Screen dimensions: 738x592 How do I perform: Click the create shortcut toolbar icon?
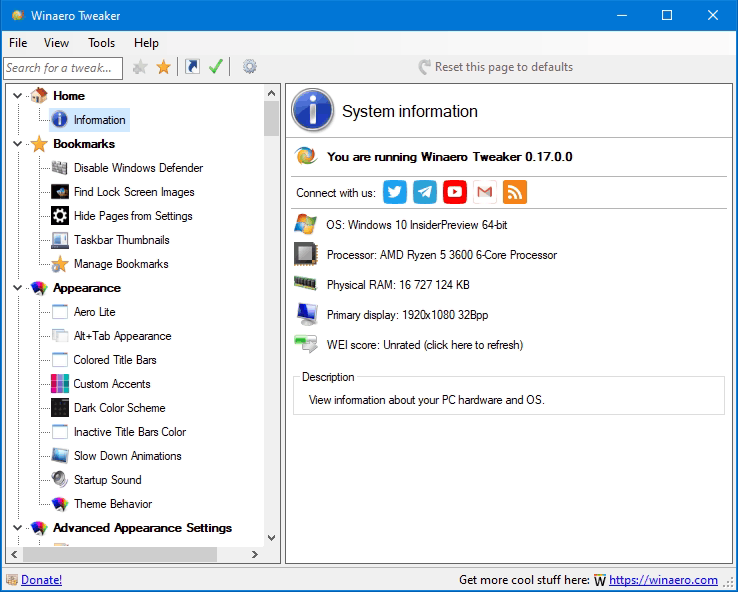[x=192, y=67]
